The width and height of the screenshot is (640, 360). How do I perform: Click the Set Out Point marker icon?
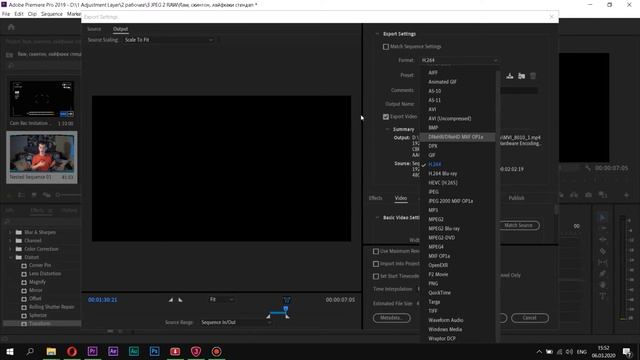click(x=180, y=300)
